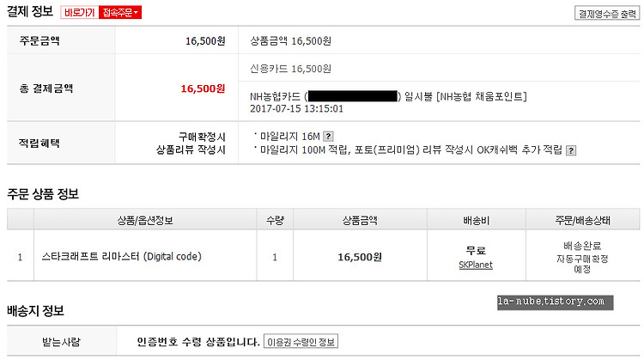Follow the SKPlanet seller link
644x360 pixels.
476,265
